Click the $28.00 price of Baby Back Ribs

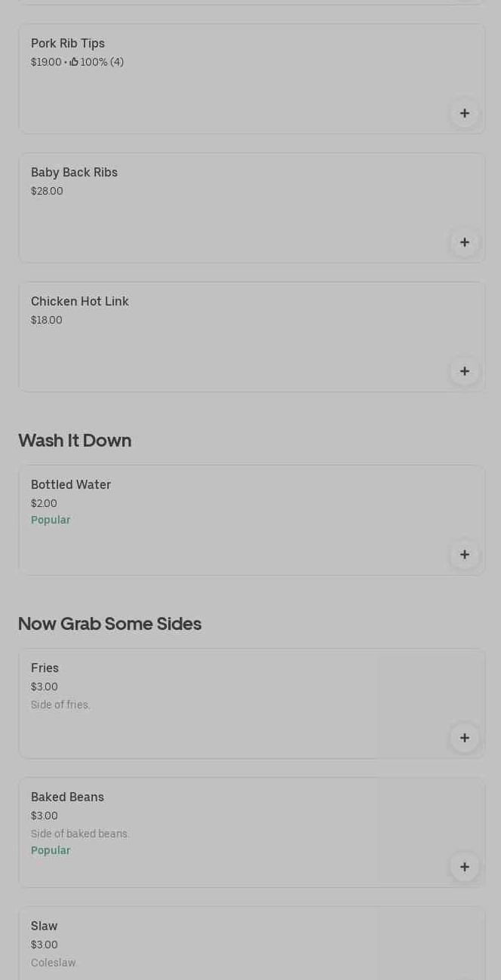(47, 191)
